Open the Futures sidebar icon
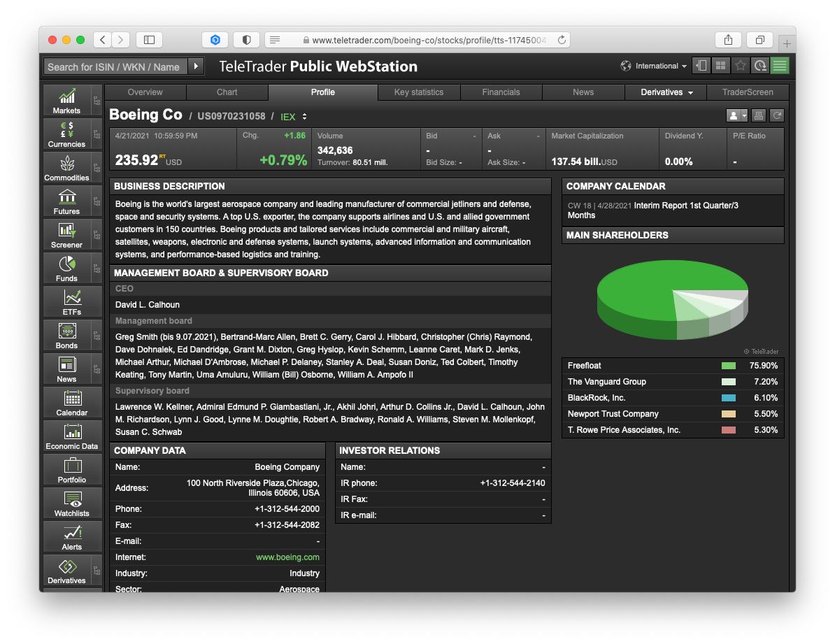Viewport: 835px width, 644px height. coord(66,201)
